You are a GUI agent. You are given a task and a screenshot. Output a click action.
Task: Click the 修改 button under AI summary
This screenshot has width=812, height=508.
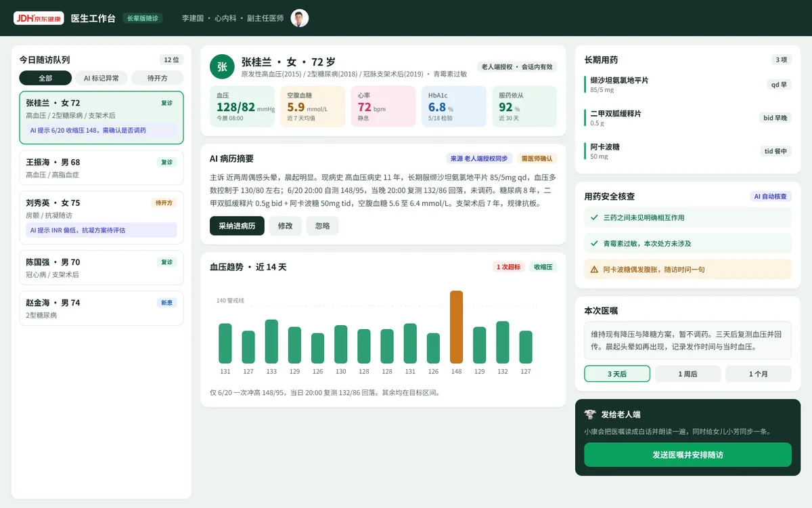286,226
